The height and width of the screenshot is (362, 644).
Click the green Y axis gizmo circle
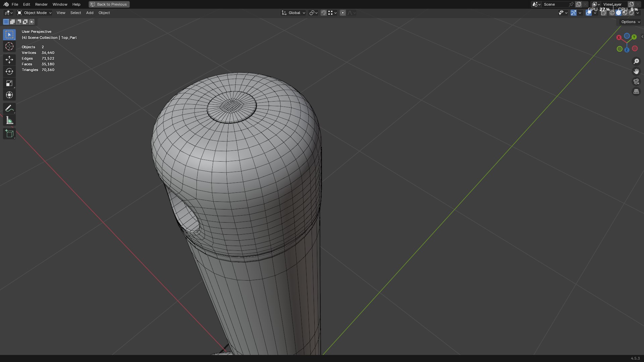[634, 37]
